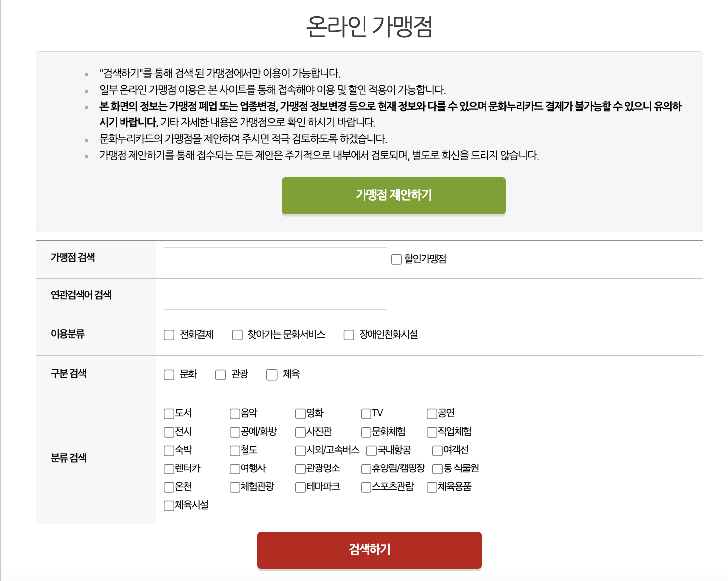Enable the 체육 checkbox
Image resolution: width=728 pixels, height=581 pixels.
pos(272,374)
